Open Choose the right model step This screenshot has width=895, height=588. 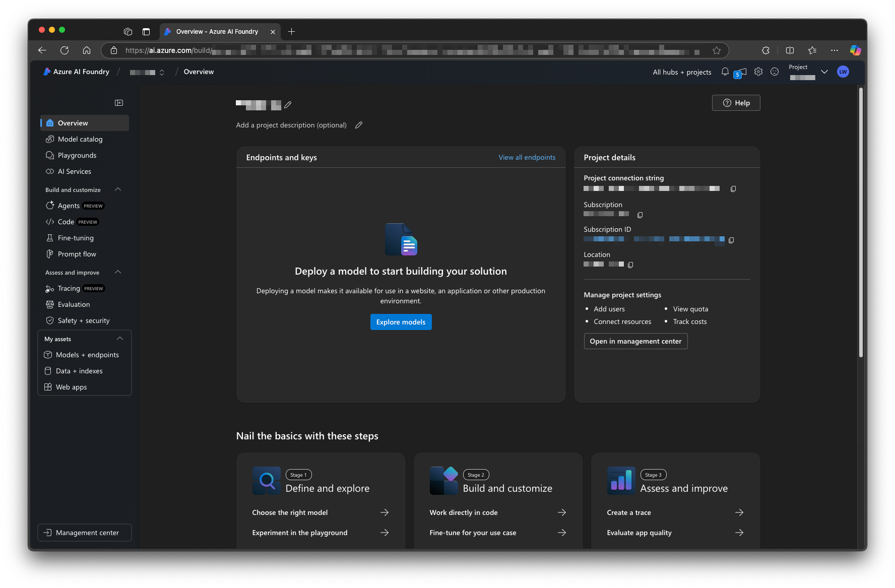[x=321, y=512]
